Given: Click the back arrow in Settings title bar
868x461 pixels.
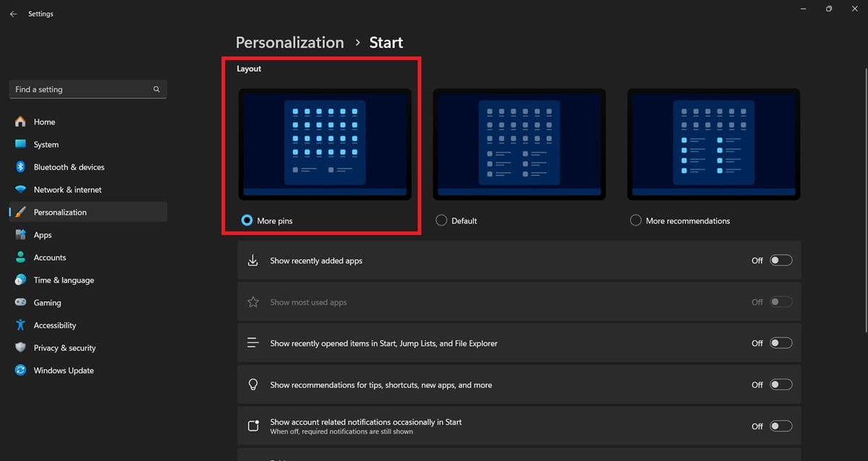Looking at the screenshot, I should click(13, 14).
